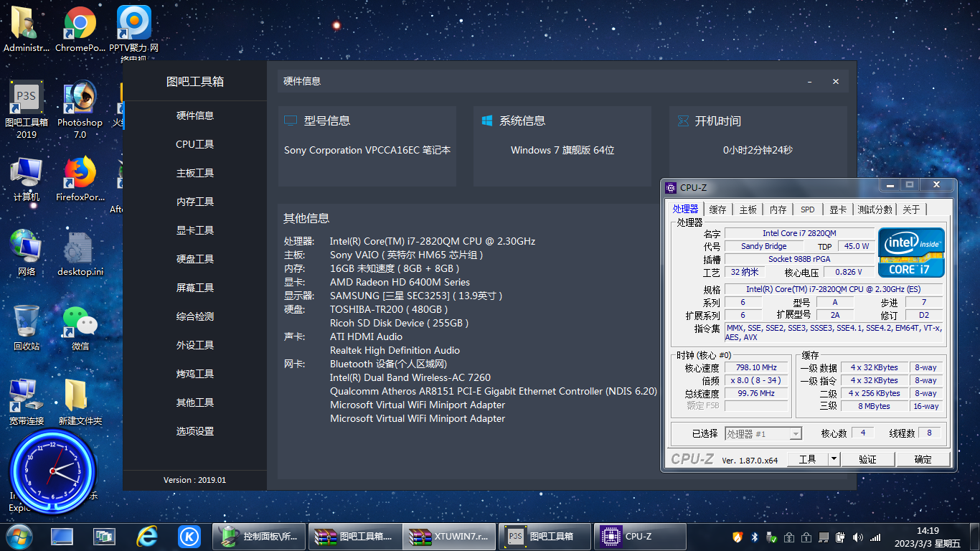The image size is (980, 551).
Task: Click the monitor icon beside 型号信息
Action: coord(290,121)
